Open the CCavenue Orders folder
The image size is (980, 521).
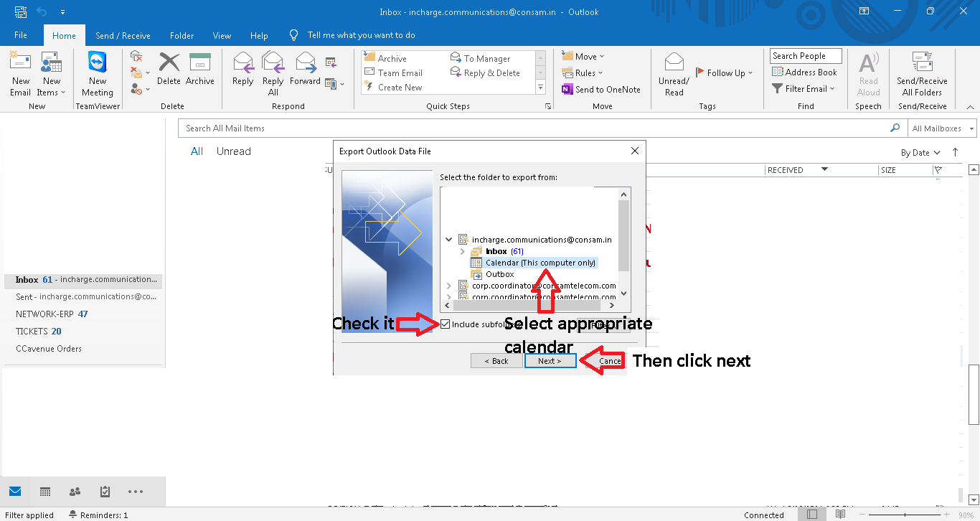83,348
